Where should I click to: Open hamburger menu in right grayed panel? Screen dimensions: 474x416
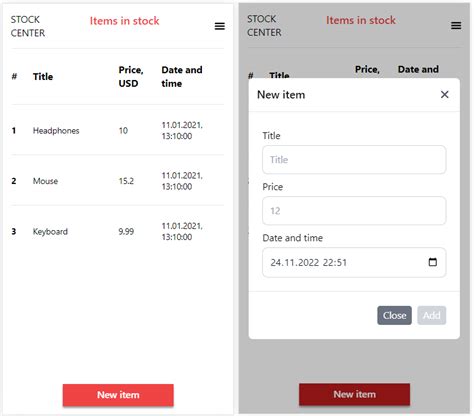[x=456, y=26]
